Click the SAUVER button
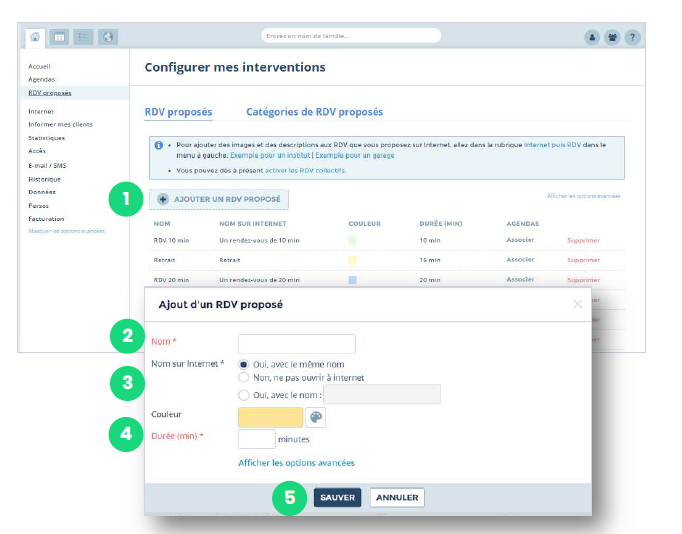The height and width of the screenshot is (534, 682). [x=337, y=497]
